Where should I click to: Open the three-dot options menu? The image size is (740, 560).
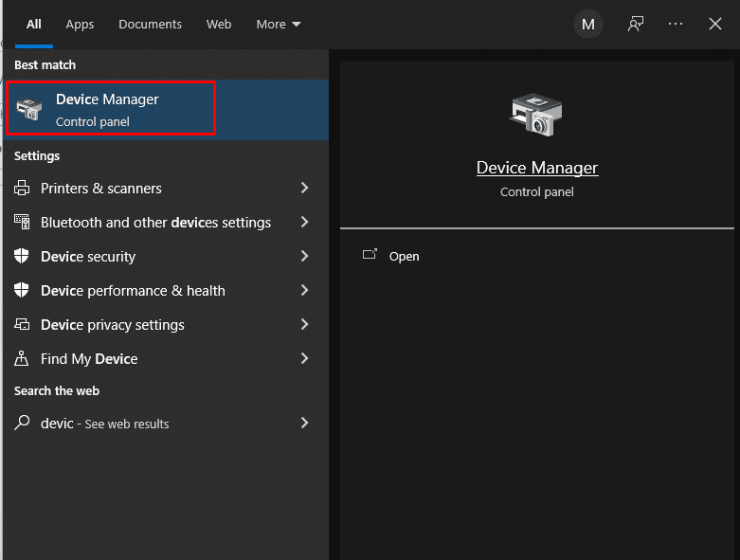click(x=676, y=24)
